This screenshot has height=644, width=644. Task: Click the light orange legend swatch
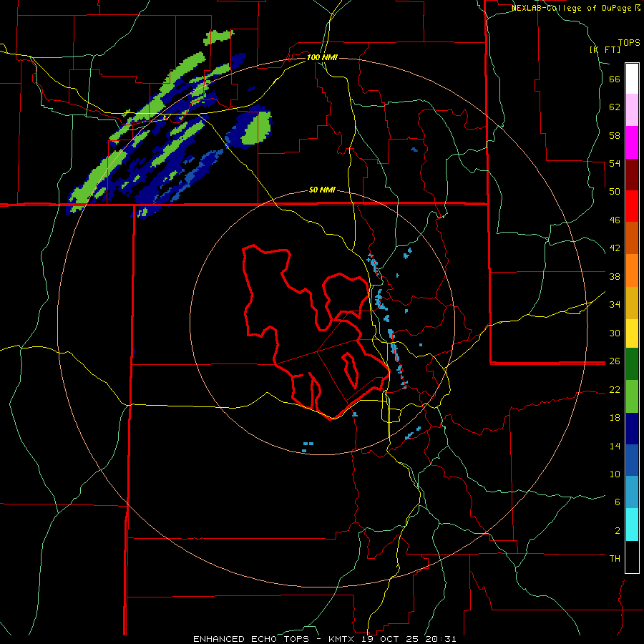(632, 270)
